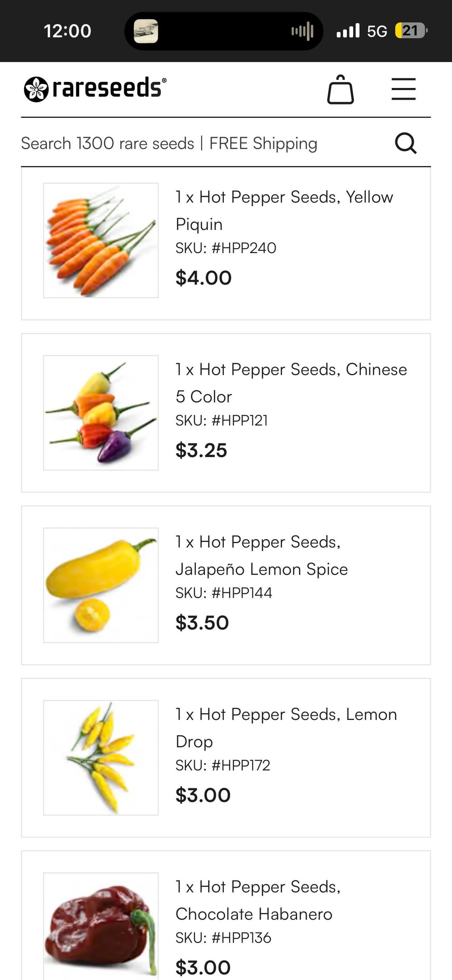Viewport: 452px width, 980px height.
Task: Open Jalapeño Lemon Spice product title
Action: coord(262,555)
